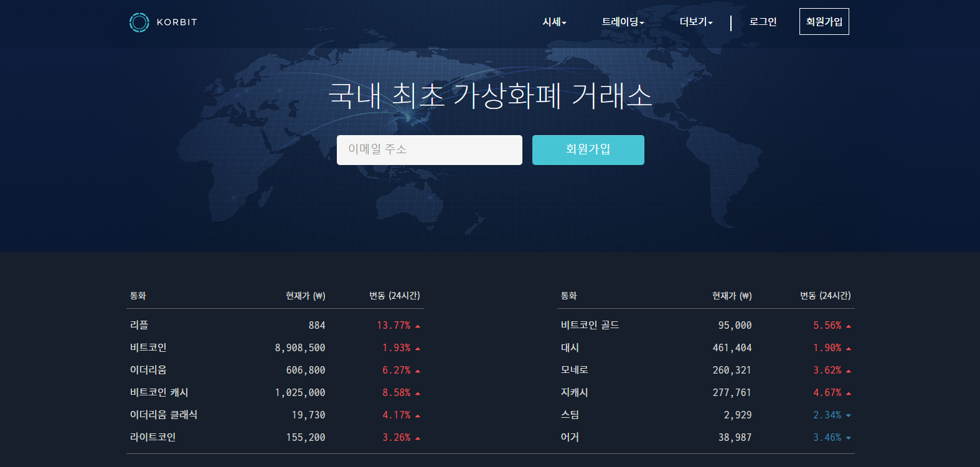This screenshot has height=467, width=980.
Task: Click the 155,200 price value
Action: [306, 438]
